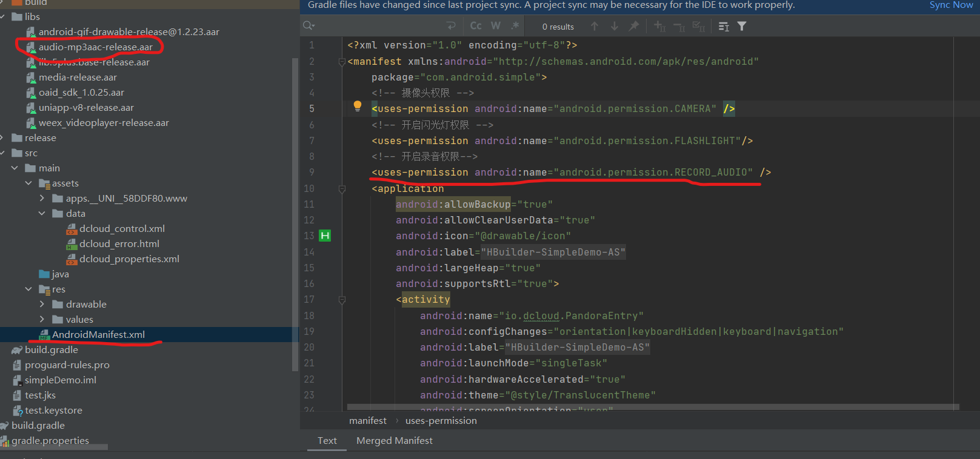Expand the drawable folder chevron
This screenshot has width=980, height=459.
coord(42,305)
